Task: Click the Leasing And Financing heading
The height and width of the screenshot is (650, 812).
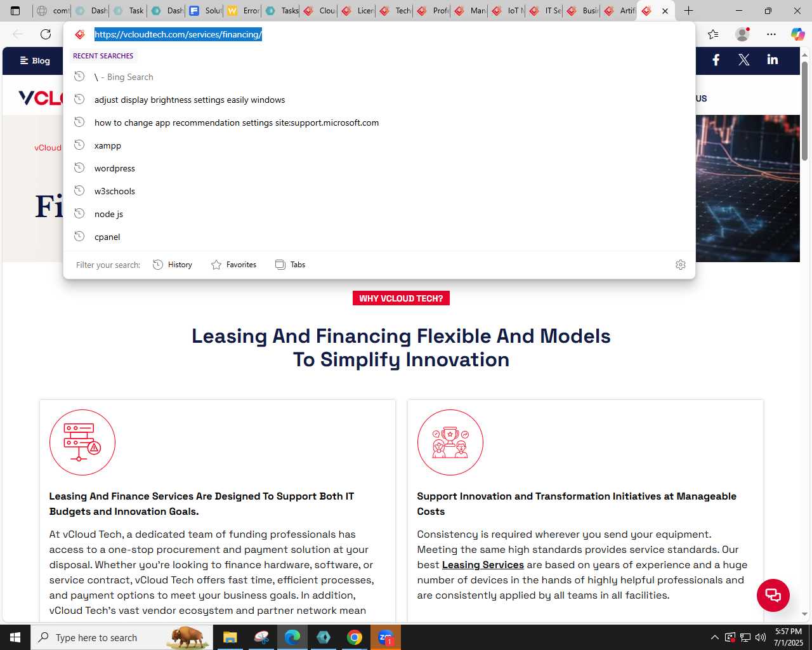Action: click(401, 348)
